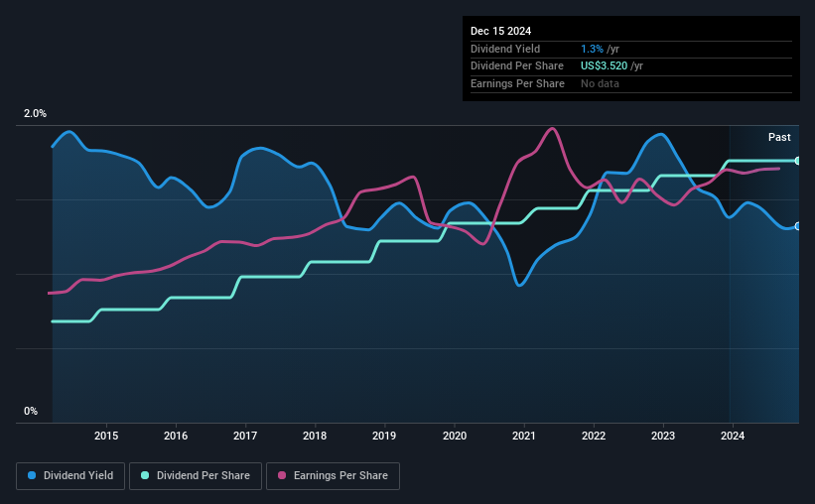The image size is (815, 504).
Task: Toggle the Dividend Per Share legend button
Action: (x=196, y=476)
